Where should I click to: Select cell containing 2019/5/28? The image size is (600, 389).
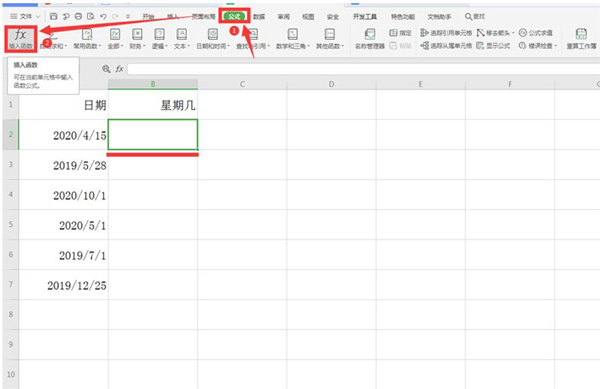pyautogui.click(x=64, y=165)
